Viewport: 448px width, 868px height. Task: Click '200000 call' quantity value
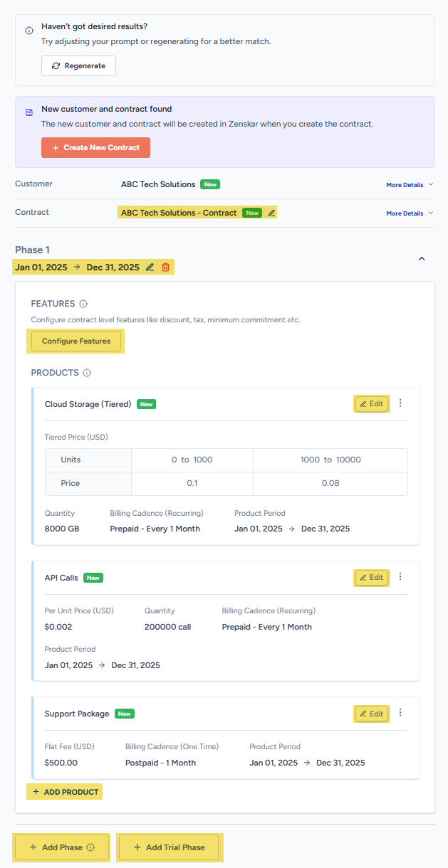pos(168,627)
